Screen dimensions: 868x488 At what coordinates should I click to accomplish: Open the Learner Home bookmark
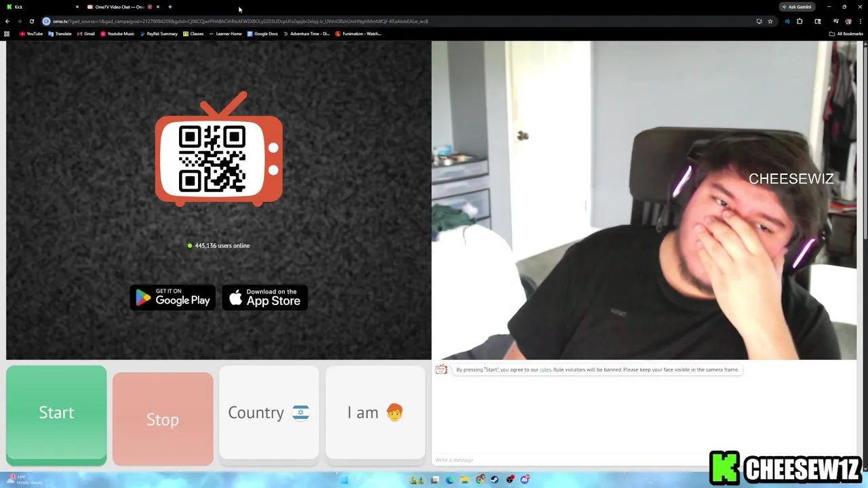click(225, 33)
